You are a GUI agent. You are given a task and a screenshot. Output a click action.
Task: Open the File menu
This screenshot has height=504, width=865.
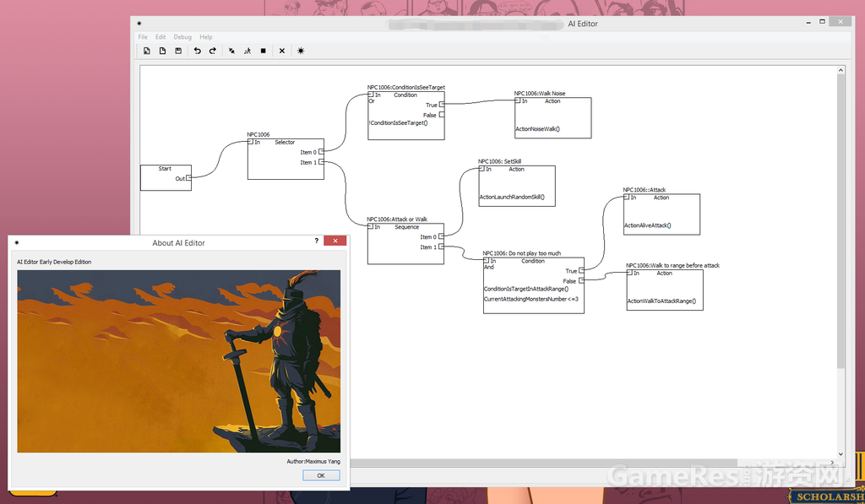click(x=143, y=37)
